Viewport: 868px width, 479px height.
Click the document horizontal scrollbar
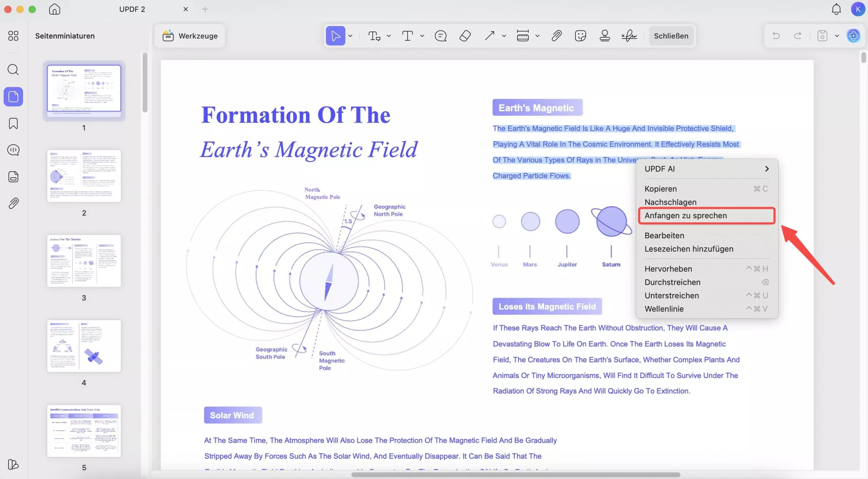pos(516,475)
